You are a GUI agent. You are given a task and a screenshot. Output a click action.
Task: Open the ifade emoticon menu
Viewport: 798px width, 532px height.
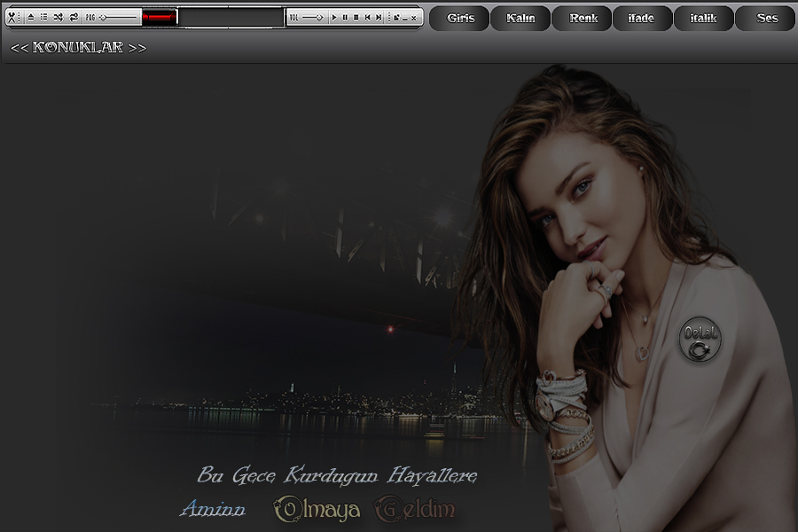click(x=641, y=19)
